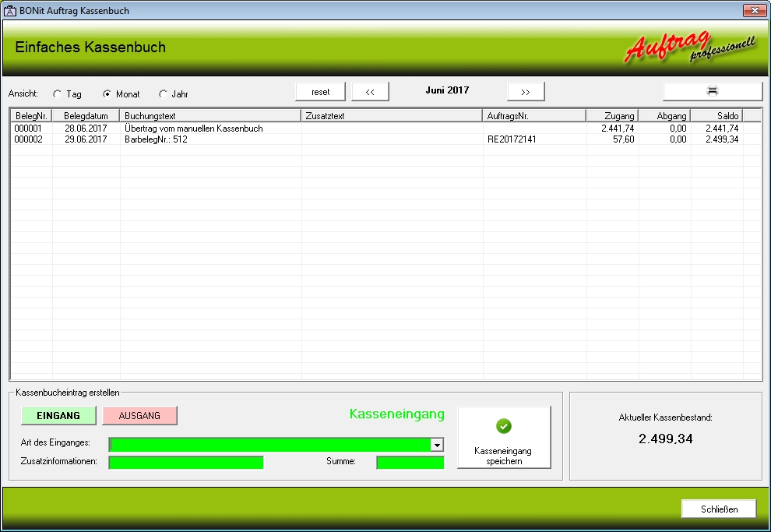Screen dimensions: 771x532
Task: Click Saldo value 2.499,34 in table
Action: click(x=722, y=139)
